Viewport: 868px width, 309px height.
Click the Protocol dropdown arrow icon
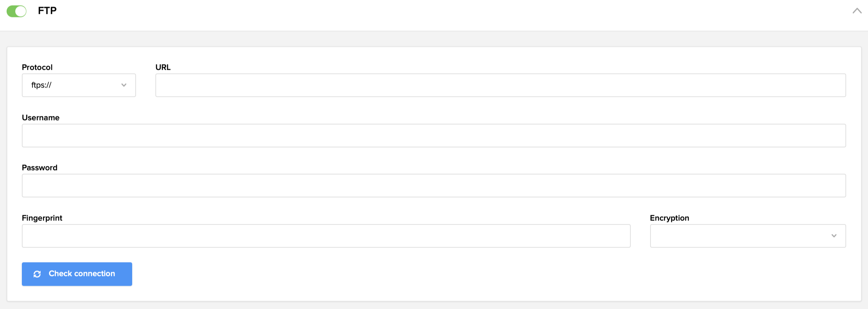(x=124, y=85)
